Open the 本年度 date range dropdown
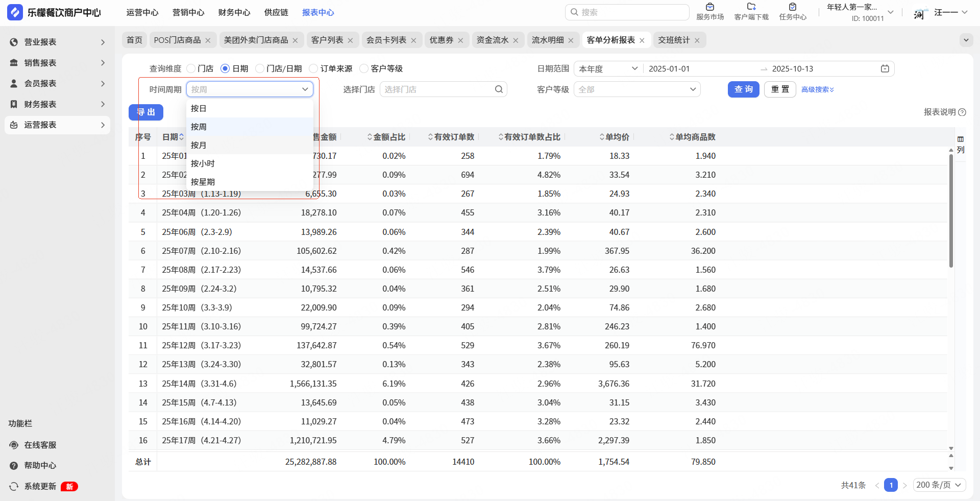This screenshot has width=980, height=501. 608,69
